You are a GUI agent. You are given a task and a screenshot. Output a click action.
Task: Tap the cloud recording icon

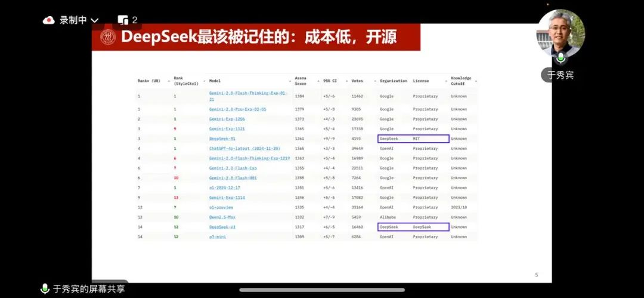(49, 20)
